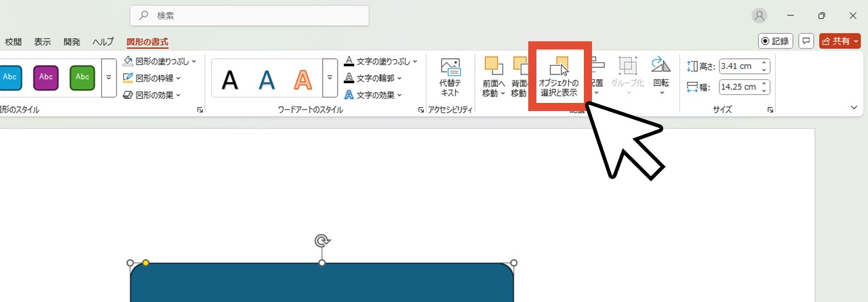Click the 高さ height input field

[740, 66]
